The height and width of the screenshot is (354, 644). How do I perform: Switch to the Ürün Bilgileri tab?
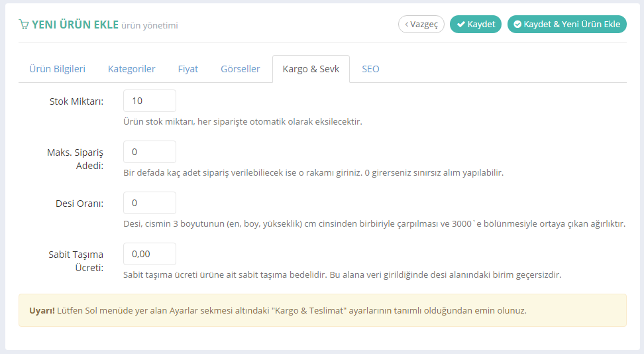pos(58,69)
